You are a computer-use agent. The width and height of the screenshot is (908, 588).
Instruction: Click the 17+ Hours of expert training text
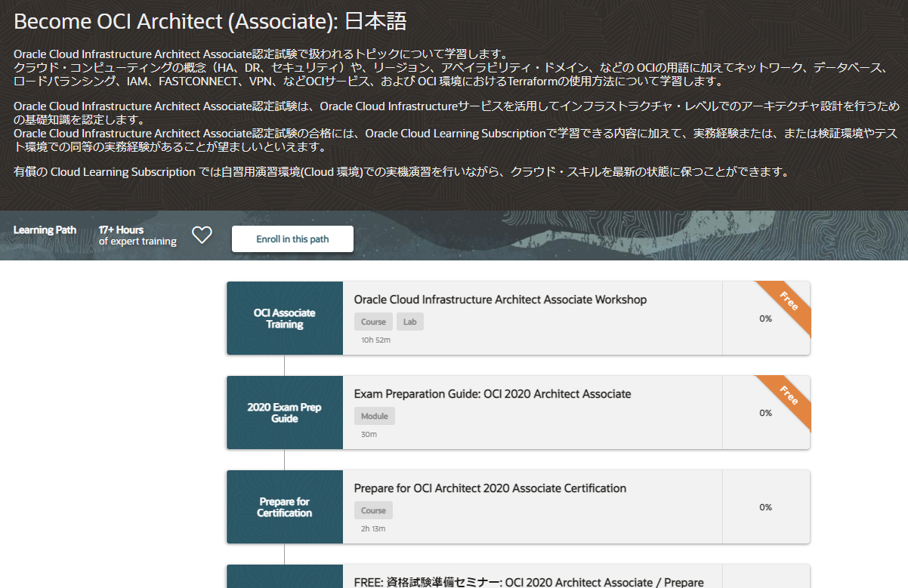tap(137, 236)
